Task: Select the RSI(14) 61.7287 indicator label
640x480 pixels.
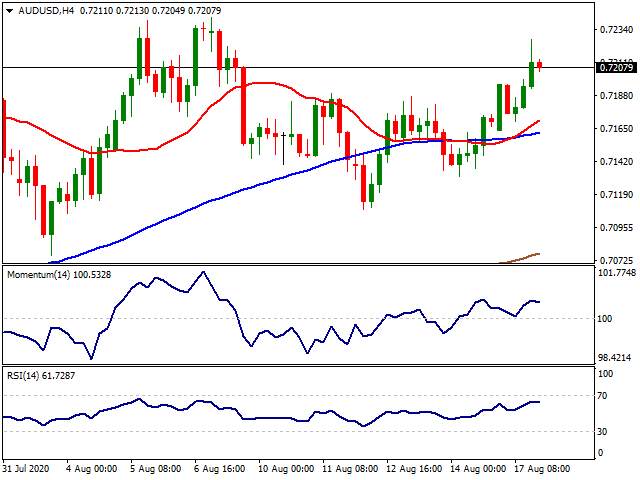Action: (41, 376)
